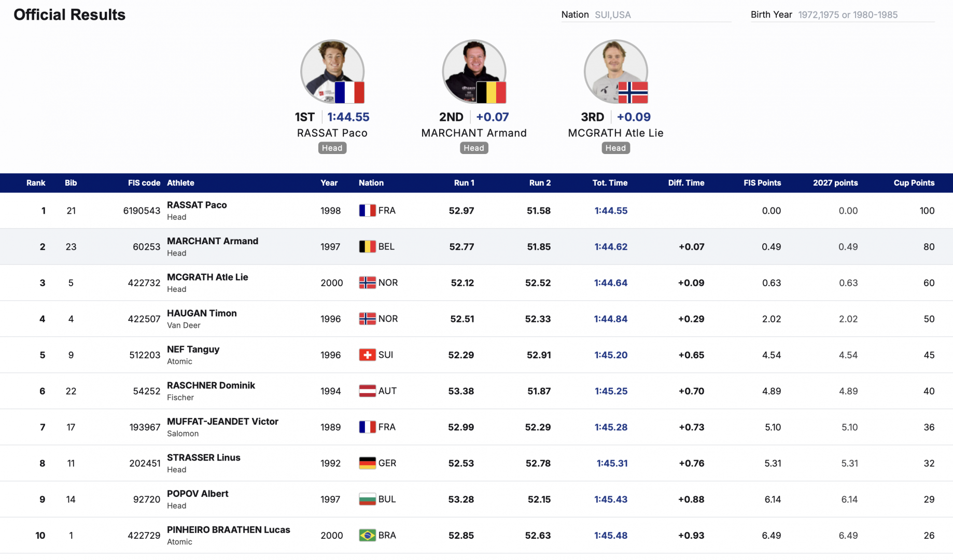Click the Head badge under MARCHANT Armand on the podium
This screenshot has width=953, height=560.
tap(473, 148)
